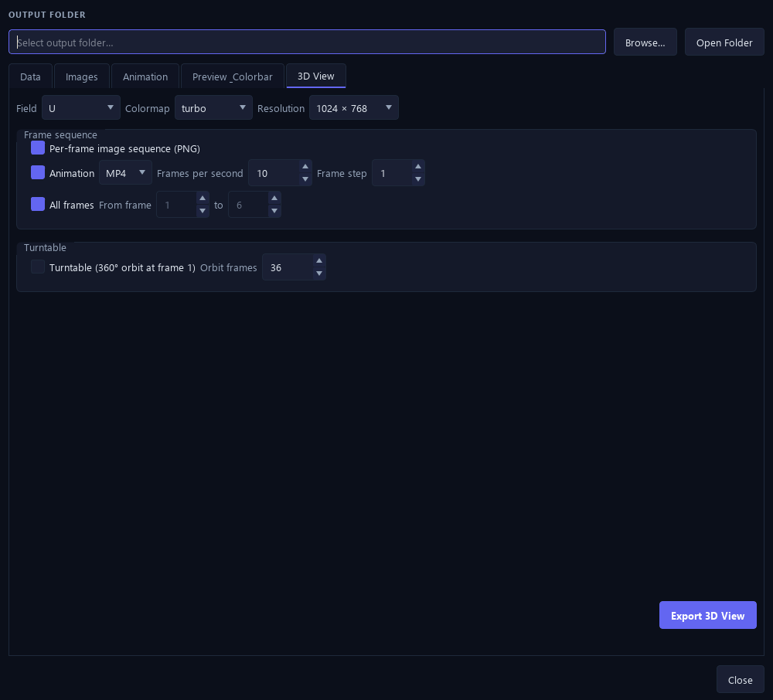Click the From frame value field
Viewport: 773px width, 700px height.
coord(176,205)
